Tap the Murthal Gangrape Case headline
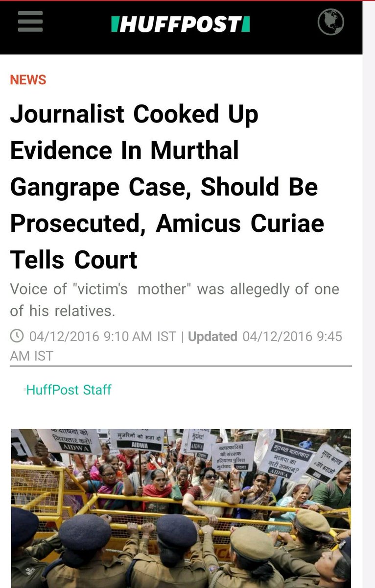The image size is (375, 588). 167,187
